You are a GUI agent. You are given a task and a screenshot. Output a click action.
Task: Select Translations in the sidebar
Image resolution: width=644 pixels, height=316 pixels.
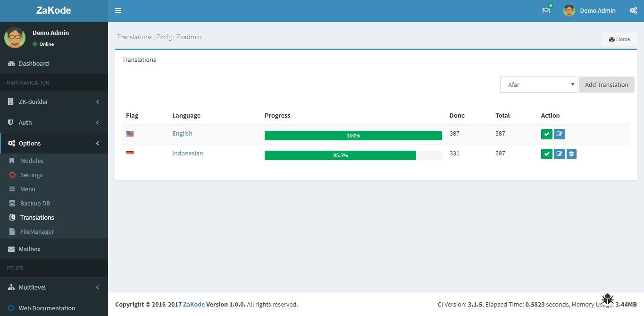[54, 217]
